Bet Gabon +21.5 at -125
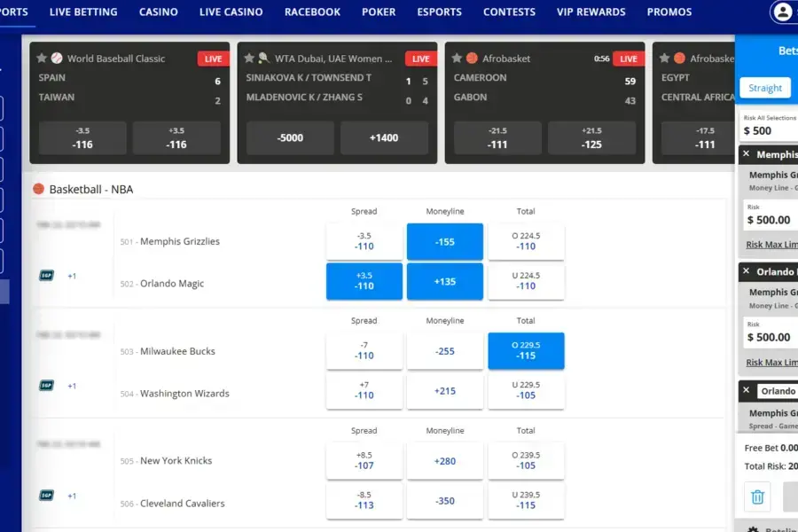798x532 pixels. (591, 138)
